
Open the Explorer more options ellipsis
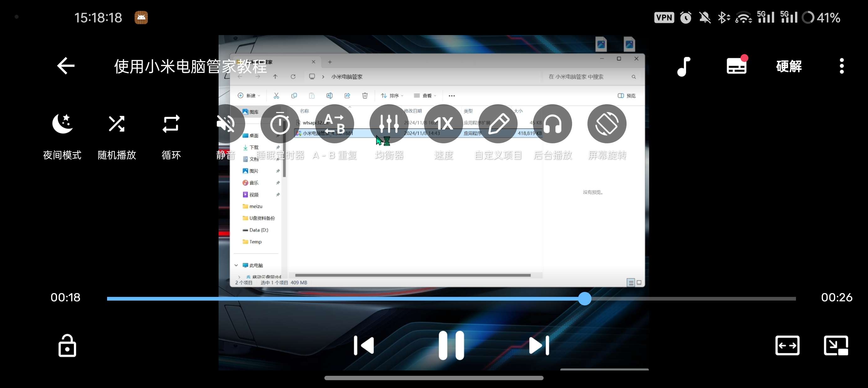(x=452, y=96)
